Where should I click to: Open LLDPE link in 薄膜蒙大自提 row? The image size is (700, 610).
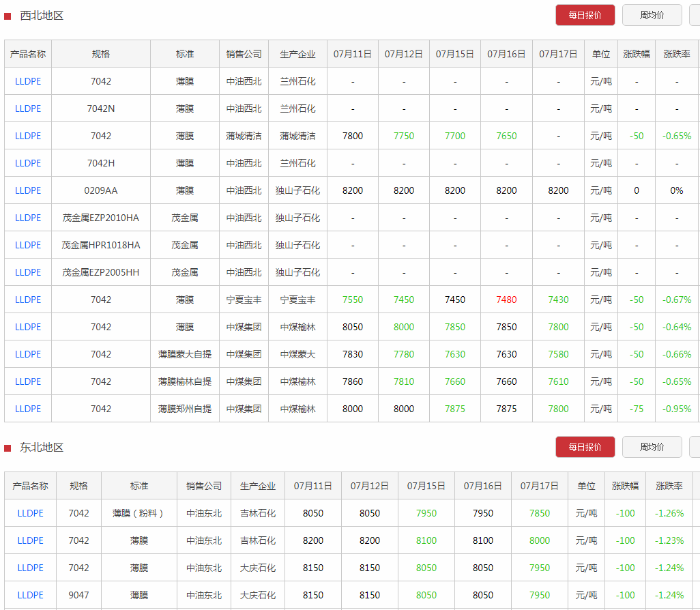[x=28, y=353]
